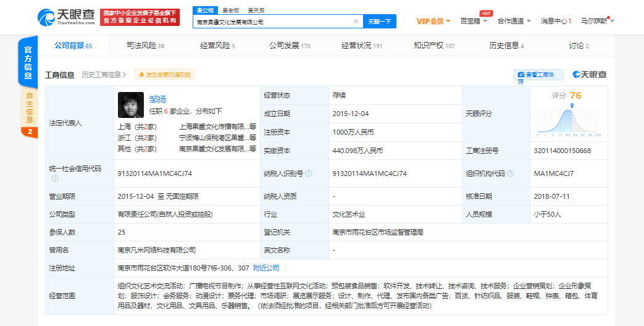Open legal representative 邹扬 link

(157, 99)
